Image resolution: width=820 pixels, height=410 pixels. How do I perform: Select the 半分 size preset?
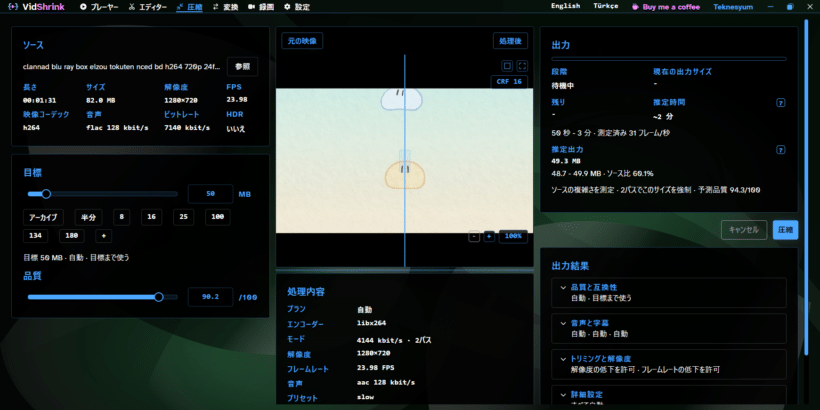[88, 218]
